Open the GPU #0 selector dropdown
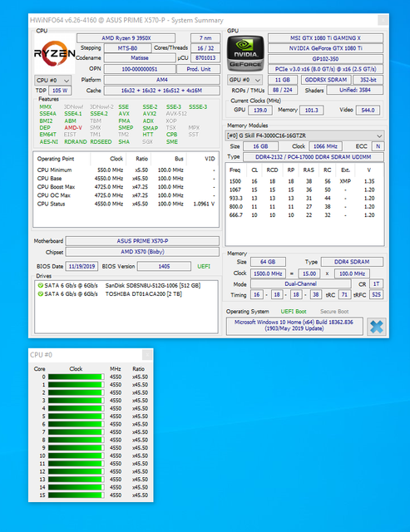Image resolution: width=410 pixels, height=532 pixels. [x=245, y=80]
